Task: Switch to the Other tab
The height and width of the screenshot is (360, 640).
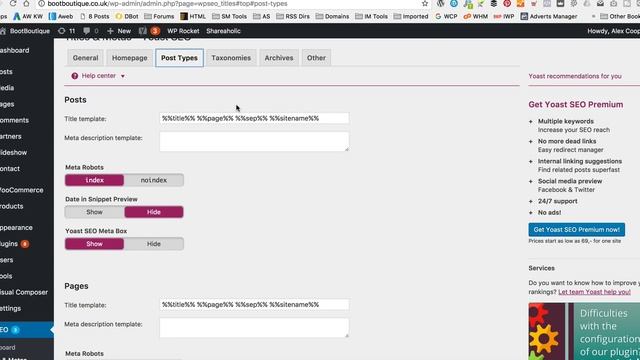Action: pyautogui.click(x=316, y=58)
